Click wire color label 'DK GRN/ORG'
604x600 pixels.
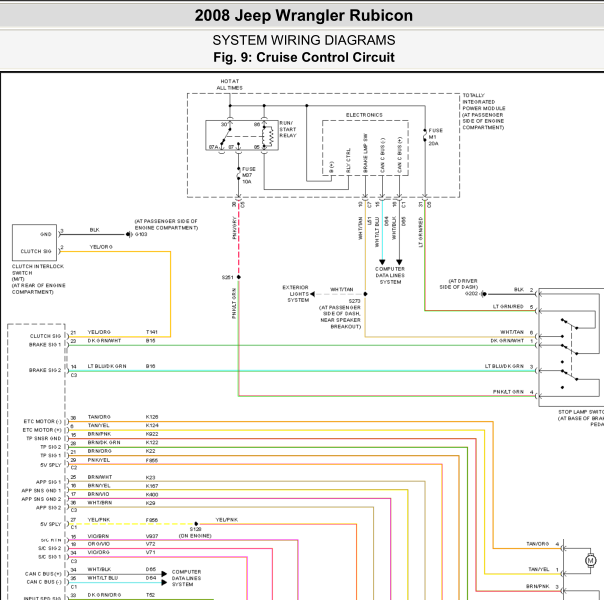coord(104,595)
